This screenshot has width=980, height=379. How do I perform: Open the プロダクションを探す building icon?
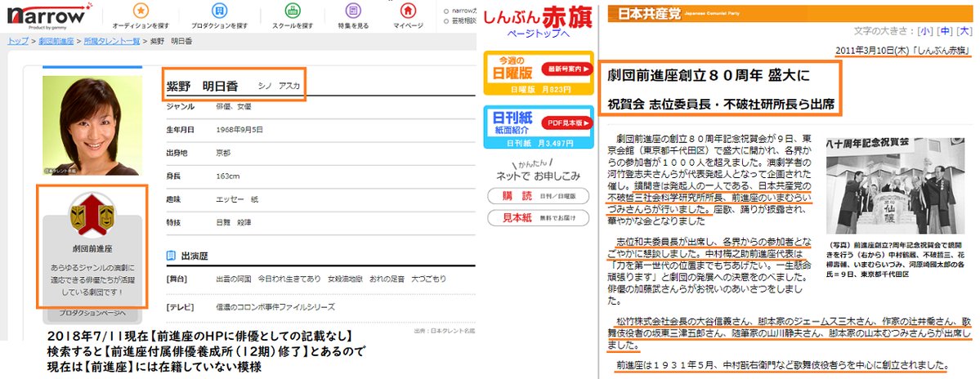[x=219, y=11]
